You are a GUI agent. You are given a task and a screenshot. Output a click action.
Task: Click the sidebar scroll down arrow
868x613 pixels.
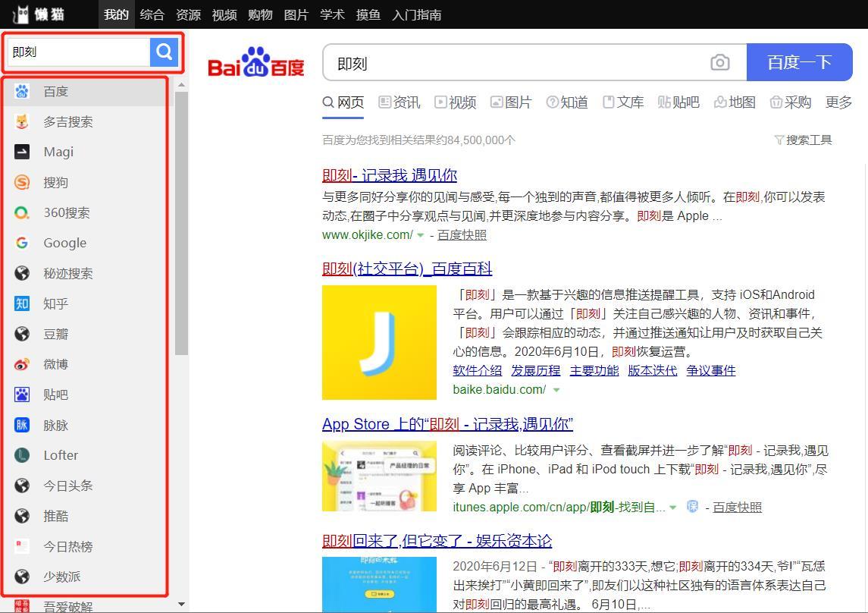[181, 605]
